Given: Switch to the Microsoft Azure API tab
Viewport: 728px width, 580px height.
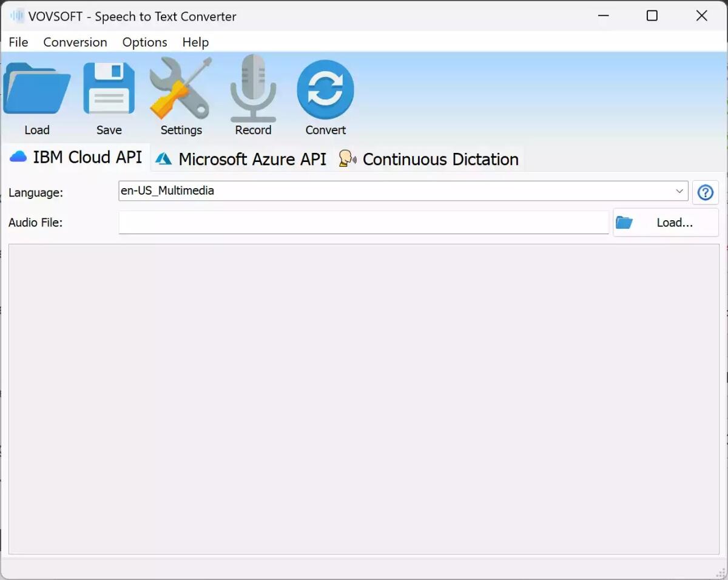Looking at the screenshot, I should click(252, 158).
